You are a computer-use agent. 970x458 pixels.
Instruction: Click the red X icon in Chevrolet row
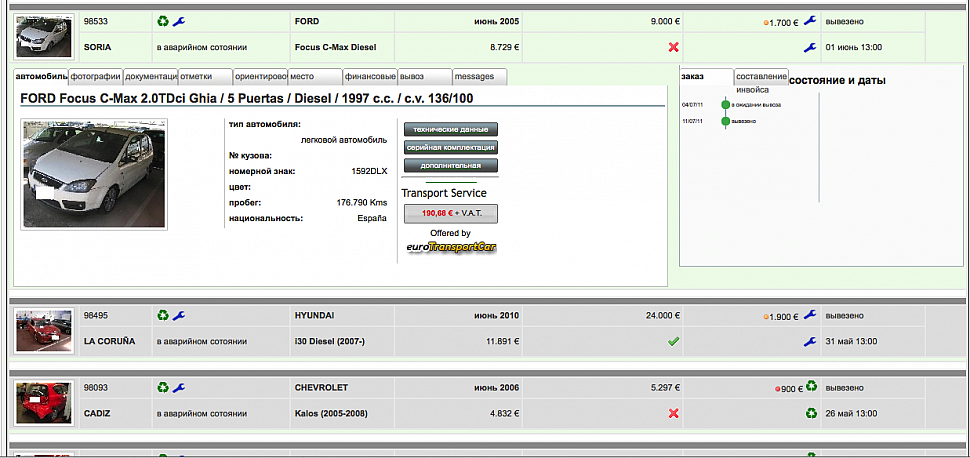tap(674, 413)
